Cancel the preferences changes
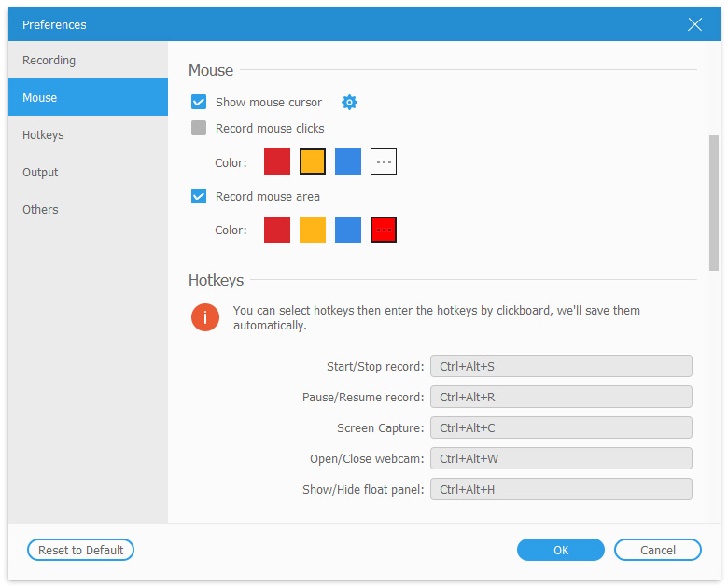 click(x=657, y=551)
